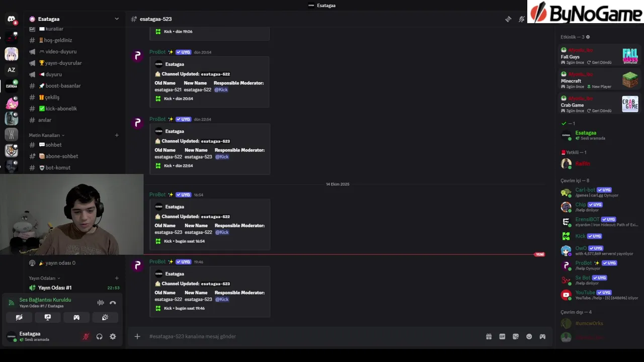Image resolution: width=644 pixels, height=362 pixels.
Task: Unmute the microphone
Action: [86, 336]
